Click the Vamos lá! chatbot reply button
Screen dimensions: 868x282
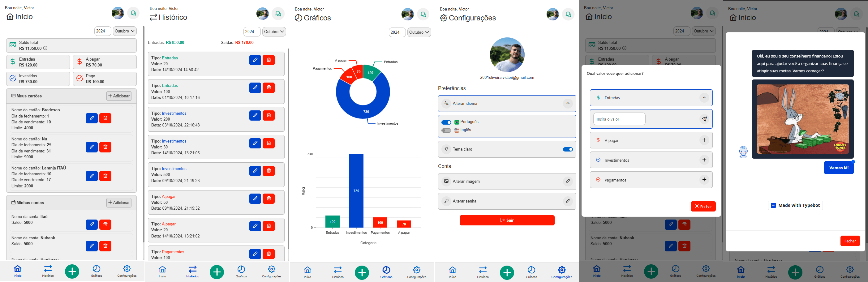pyautogui.click(x=839, y=168)
